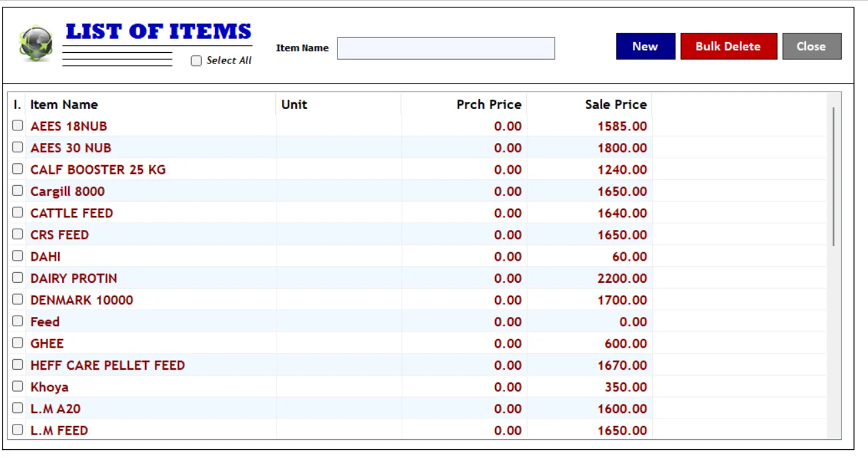Check the GHEE row checkbox
The height and width of the screenshot is (466, 868).
click(17, 343)
